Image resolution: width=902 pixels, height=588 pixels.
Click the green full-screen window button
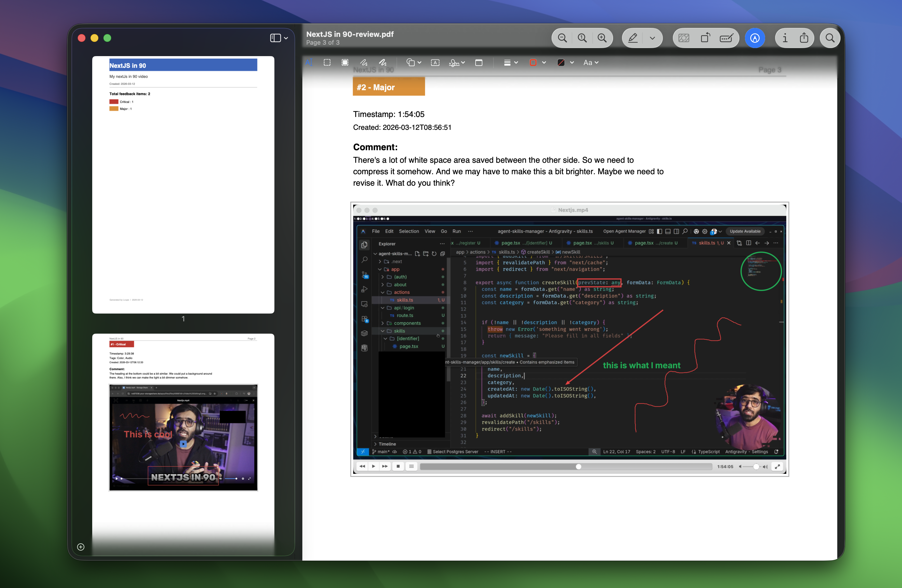tap(107, 38)
